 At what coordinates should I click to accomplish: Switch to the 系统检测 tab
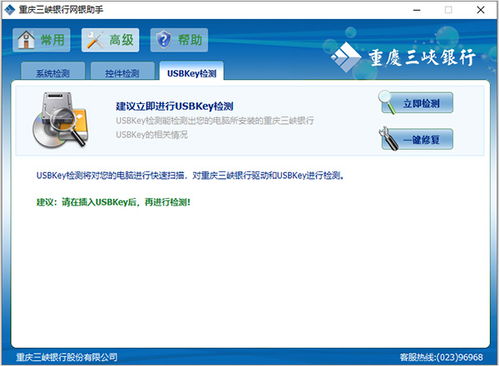(x=53, y=71)
